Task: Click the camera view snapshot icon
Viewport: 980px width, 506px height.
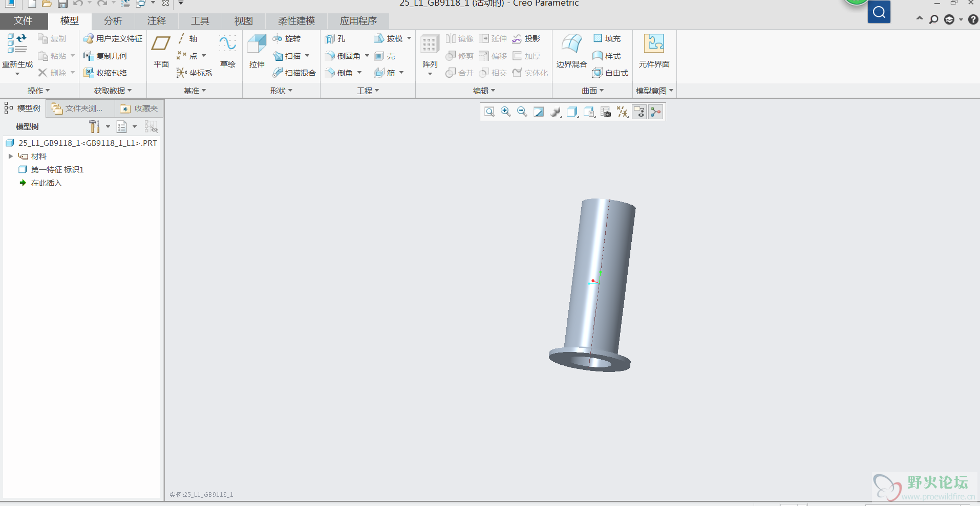Action: 606,112
